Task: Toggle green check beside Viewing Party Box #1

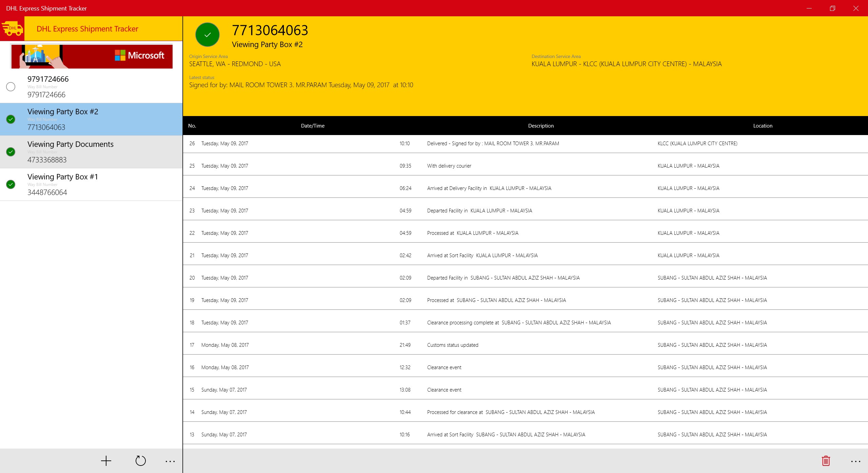Action: [11, 184]
